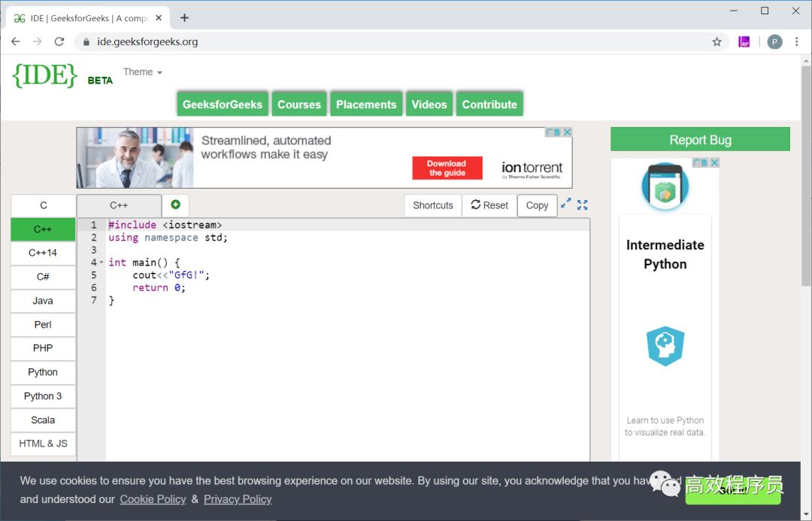Click the browser forward arrow
The height and width of the screenshot is (521, 812).
coord(38,41)
